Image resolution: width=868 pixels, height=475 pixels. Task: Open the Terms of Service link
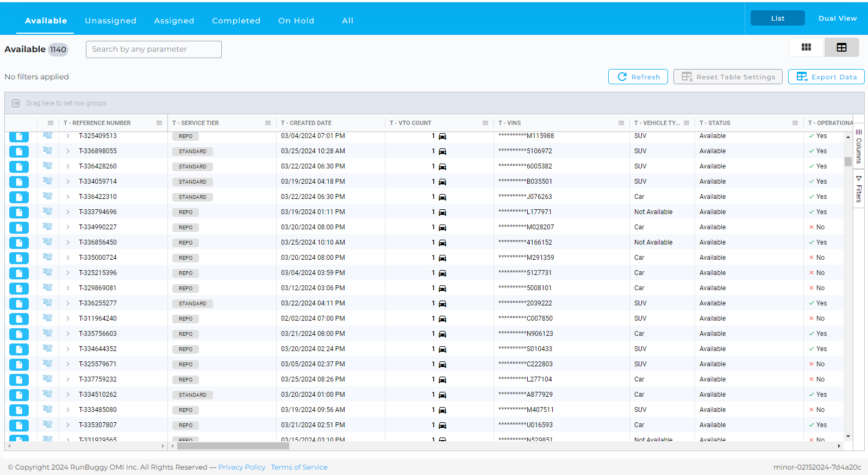click(x=299, y=467)
